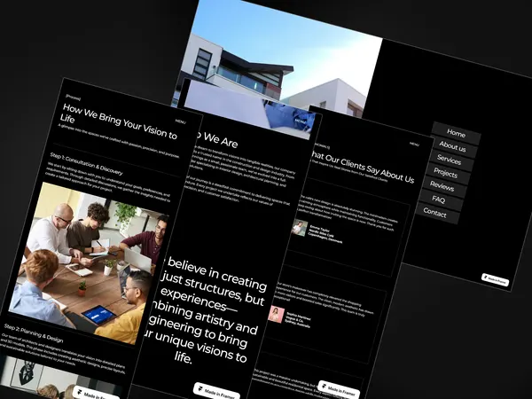Click Sophia Martinez's avatar photo
The image size is (532, 399).
click(x=276, y=314)
